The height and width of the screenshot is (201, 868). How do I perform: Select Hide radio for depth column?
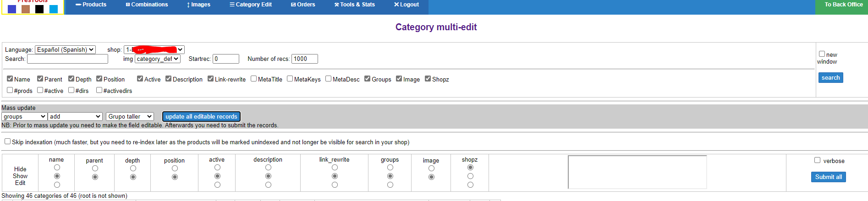point(133,168)
